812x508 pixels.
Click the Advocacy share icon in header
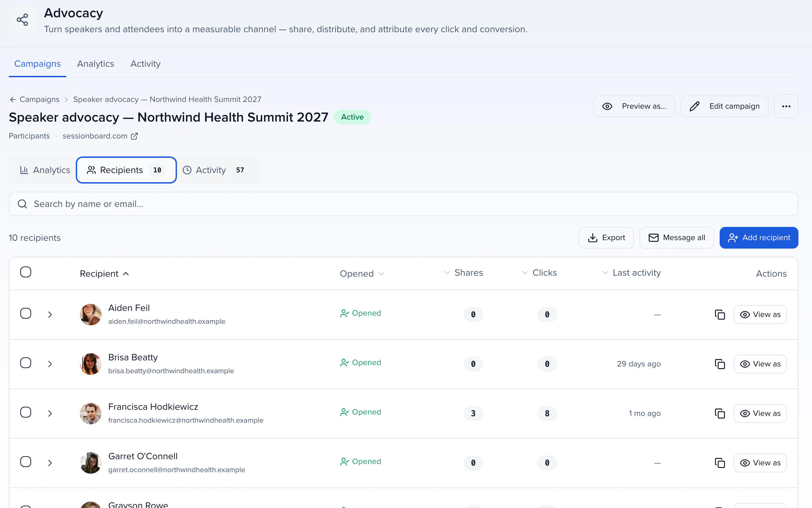pyautogui.click(x=22, y=20)
